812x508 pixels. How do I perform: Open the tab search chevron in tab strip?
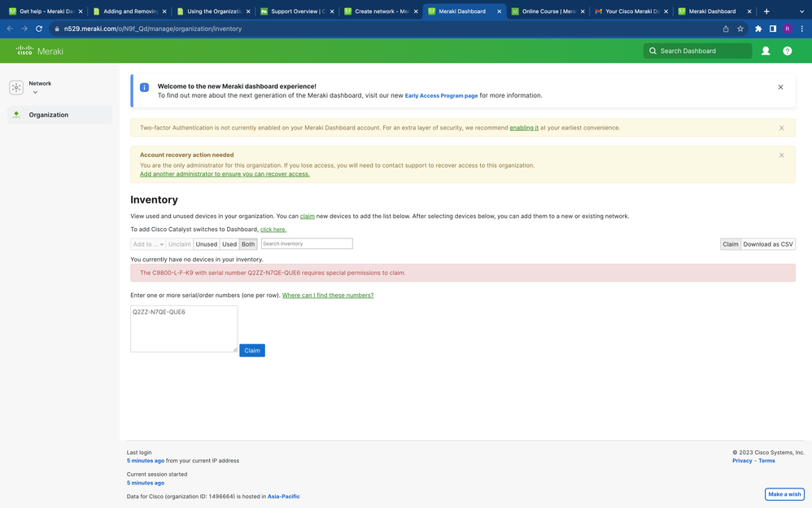pos(801,11)
